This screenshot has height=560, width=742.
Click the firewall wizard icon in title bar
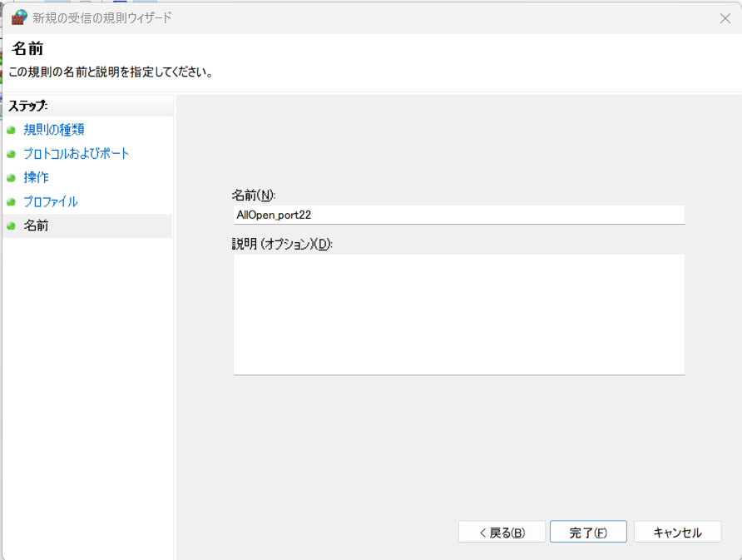pos(18,17)
